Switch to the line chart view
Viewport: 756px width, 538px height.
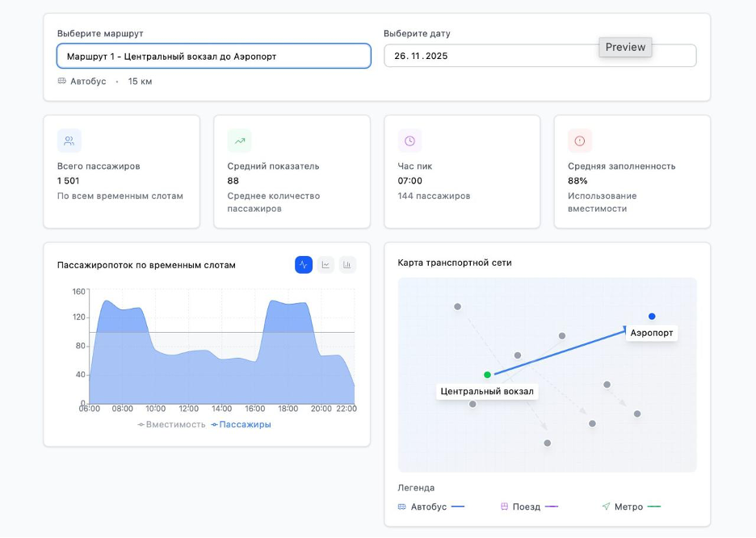click(x=325, y=264)
